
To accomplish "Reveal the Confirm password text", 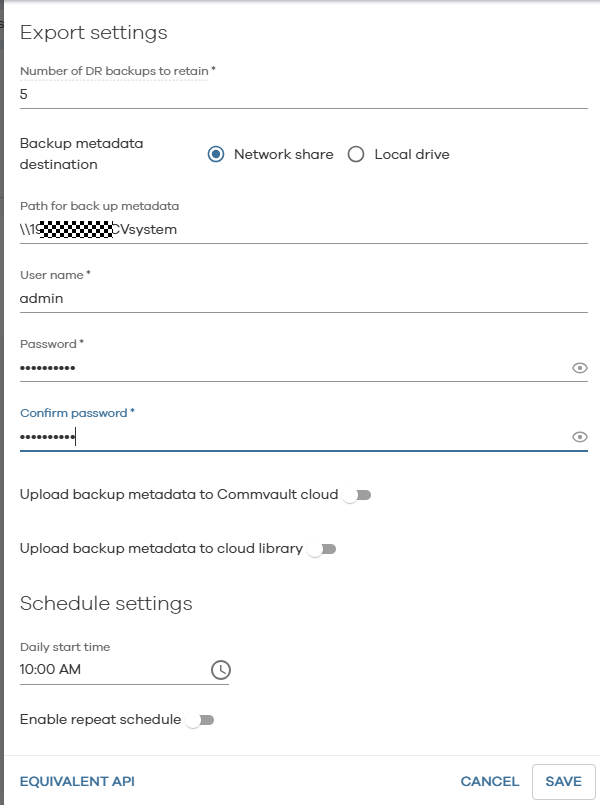I will (x=579, y=437).
